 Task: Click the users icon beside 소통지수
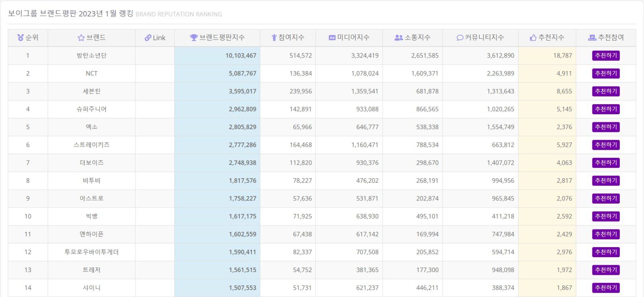(398, 37)
